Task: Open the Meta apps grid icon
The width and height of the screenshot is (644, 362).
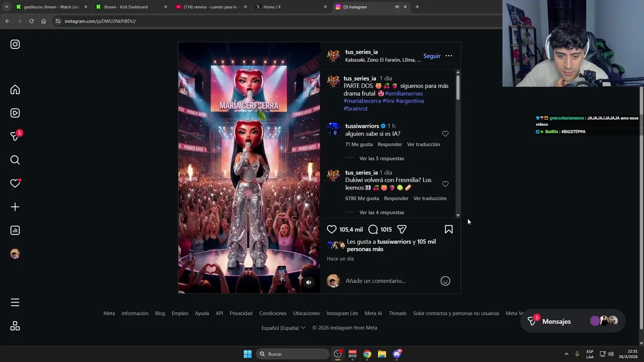Action: pyautogui.click(x=15, y=326)
